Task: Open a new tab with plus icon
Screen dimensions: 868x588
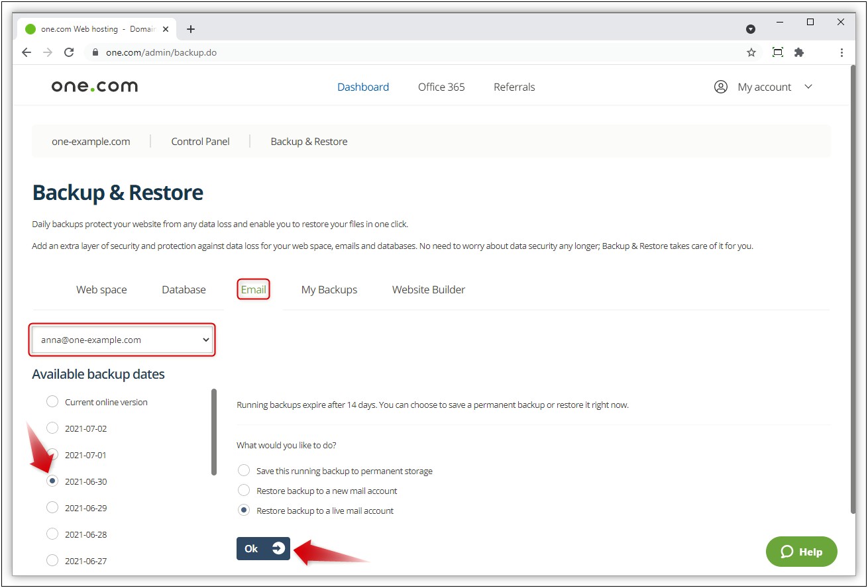Action: tap(191, 29)
